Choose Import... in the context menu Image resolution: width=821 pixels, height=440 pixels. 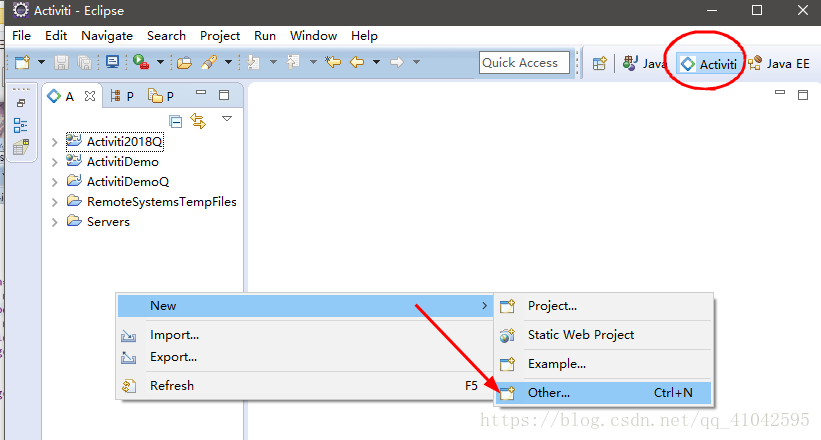tap(305, 335)
